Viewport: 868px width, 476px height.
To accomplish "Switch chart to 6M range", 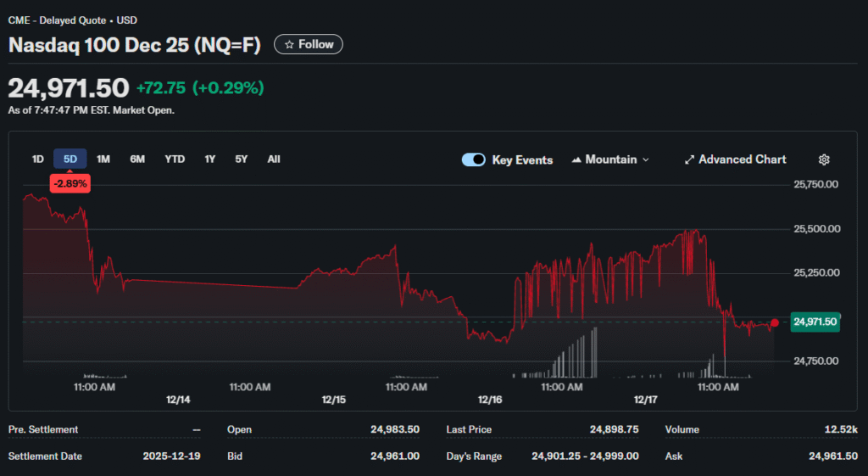I will tap(137, 159).
